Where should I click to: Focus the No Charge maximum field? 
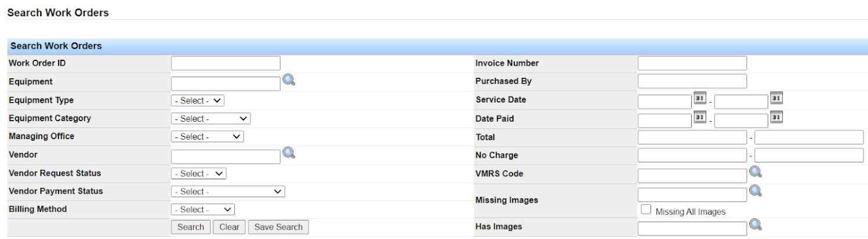[809, 155]
